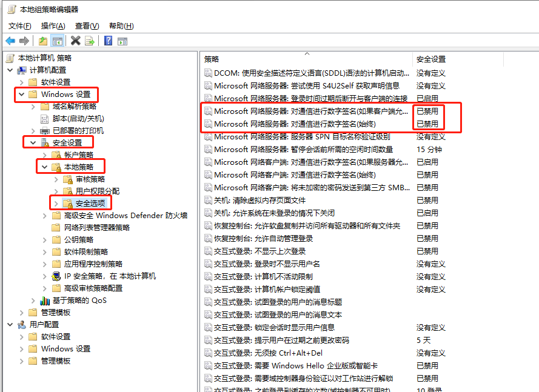
Task: Click the Back arrow toolbar icon
Action: tap(10, 41)
